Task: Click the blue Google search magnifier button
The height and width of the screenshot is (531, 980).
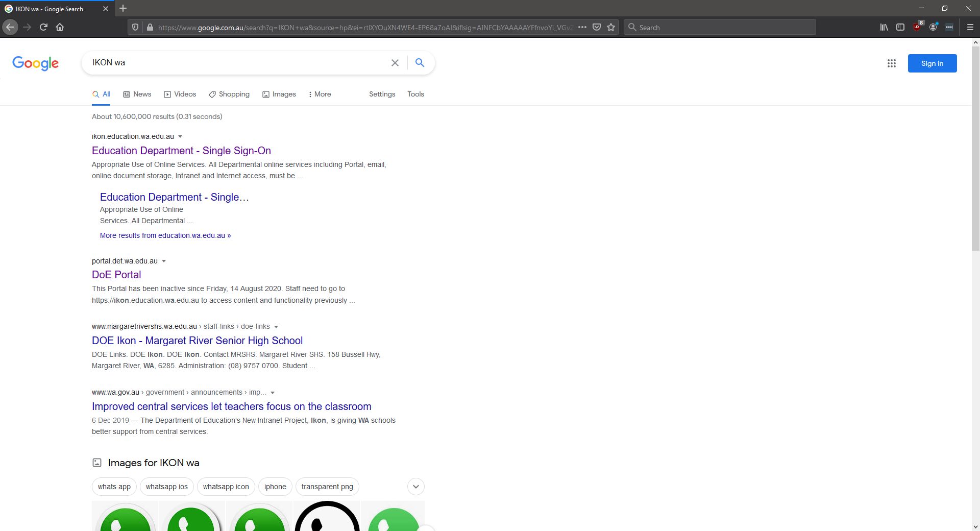Action: 420,62
